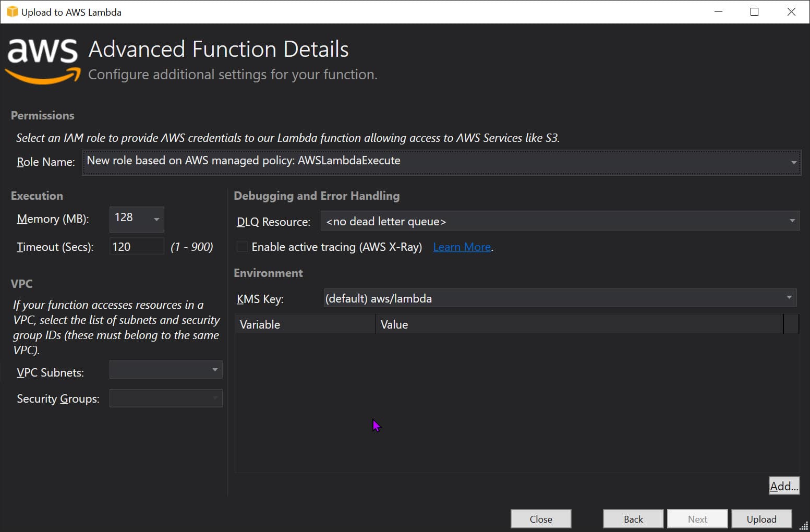Go Back to the previous page
The width and height of the screenshot is (810, 532).
point(633,519)
